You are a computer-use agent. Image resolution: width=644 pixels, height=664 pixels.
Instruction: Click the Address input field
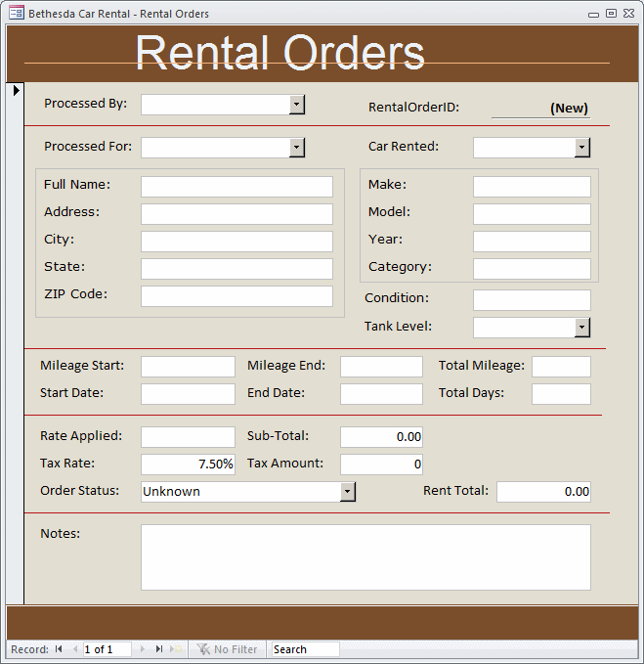click(236, 214)
